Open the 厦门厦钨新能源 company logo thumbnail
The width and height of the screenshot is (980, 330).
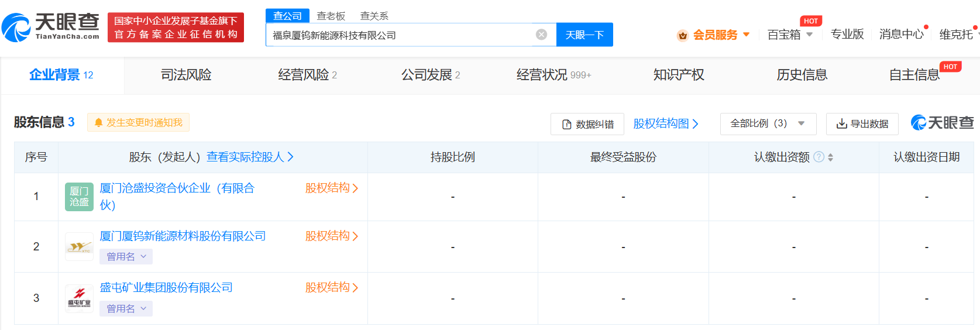tap(79, 246)
